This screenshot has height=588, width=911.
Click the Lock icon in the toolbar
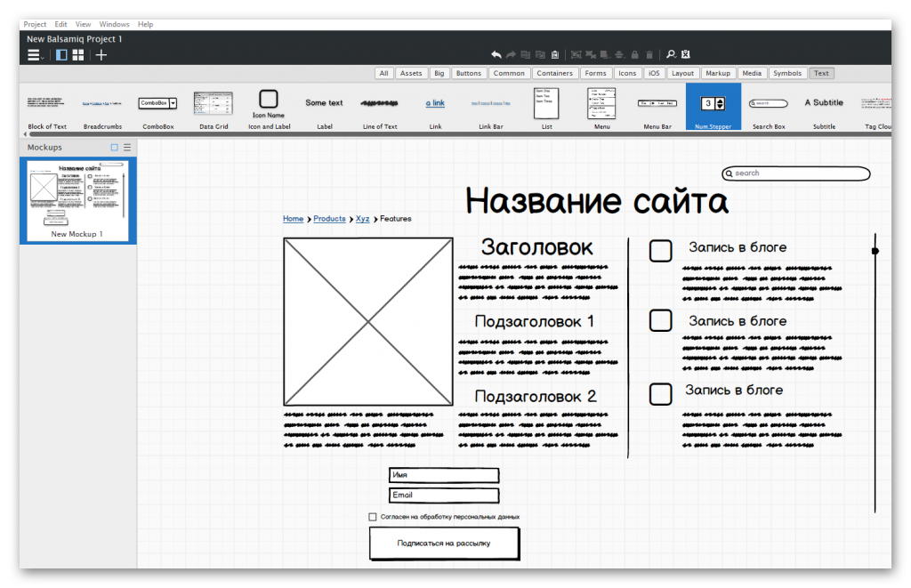(634, 55)
